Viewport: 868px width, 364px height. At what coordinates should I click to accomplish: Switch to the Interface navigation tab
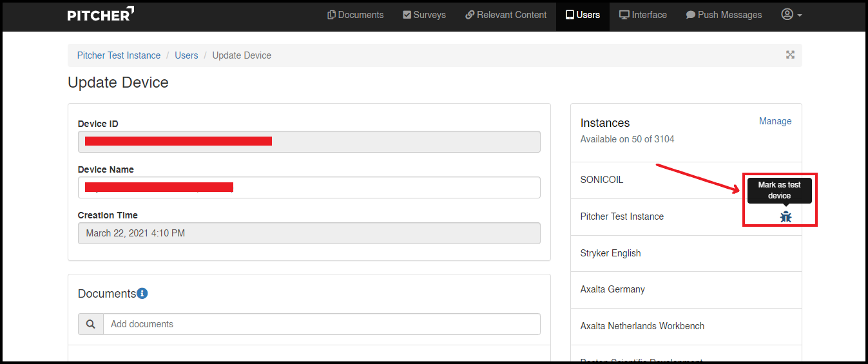642,15
